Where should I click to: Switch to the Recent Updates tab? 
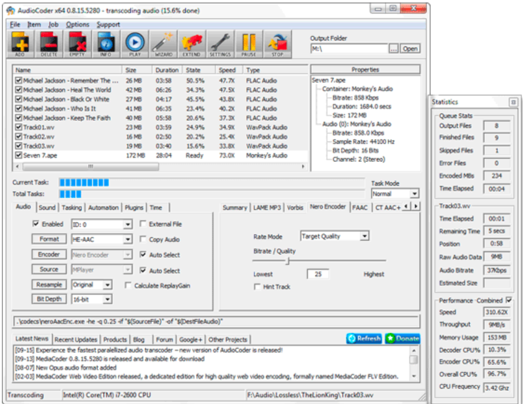point(76,339)
